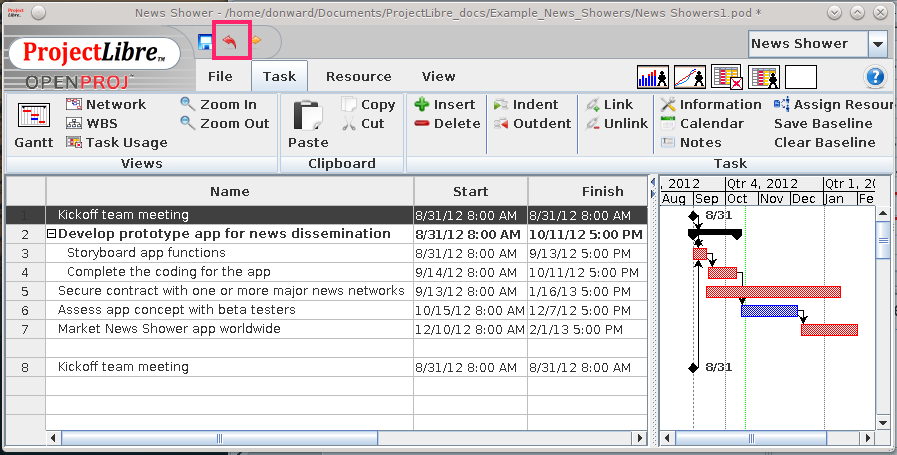Click Assign Resources button
This screenshot has height=455, width=897.
[x=832, y=104]
